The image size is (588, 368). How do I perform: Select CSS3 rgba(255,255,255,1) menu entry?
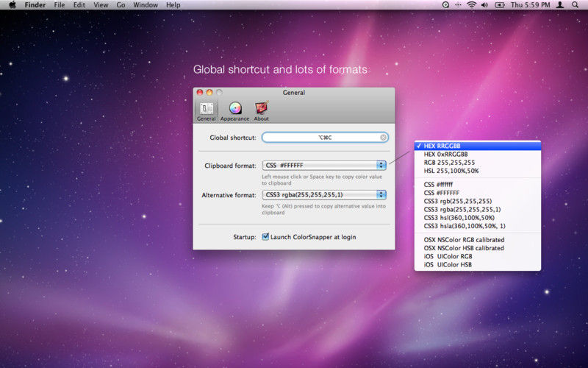477,209
